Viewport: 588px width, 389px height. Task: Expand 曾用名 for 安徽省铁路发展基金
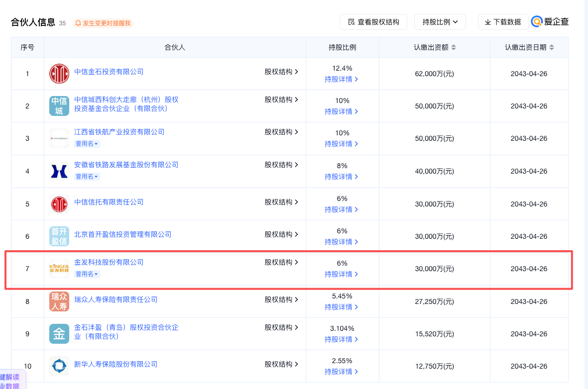point(87,177)
